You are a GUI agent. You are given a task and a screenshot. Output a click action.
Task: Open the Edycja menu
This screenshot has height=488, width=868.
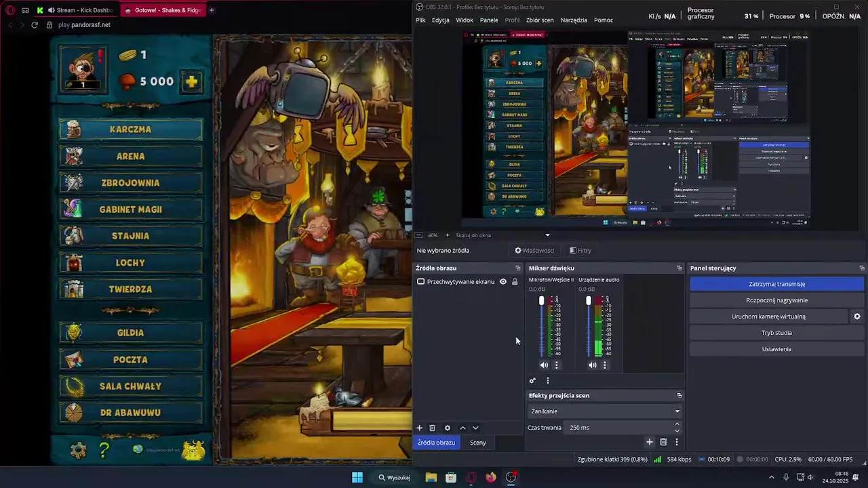(441, 20)
